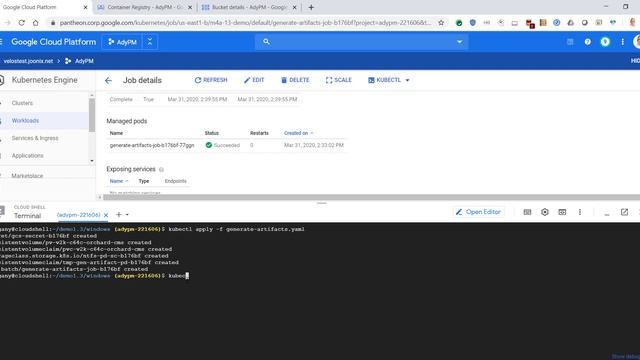Screen dimensions: 640x360
Task: Close the adypm-221606 terminal session tab
Action: coord(106,215)
